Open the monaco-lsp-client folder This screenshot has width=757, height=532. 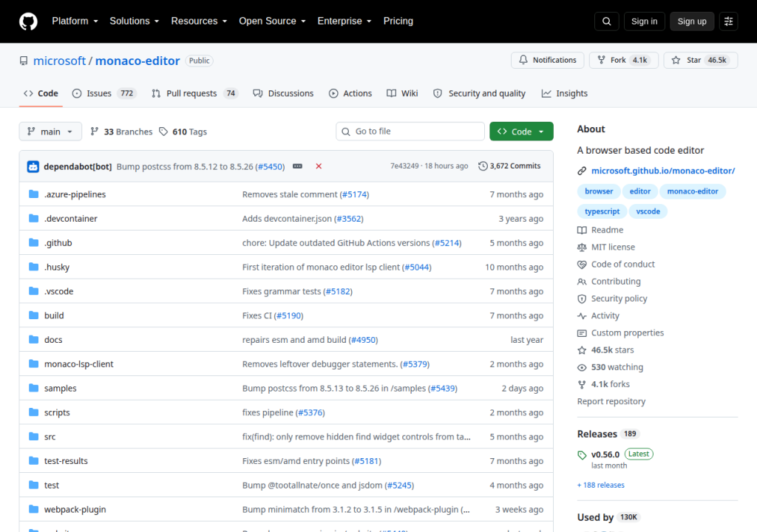[78, 364]
